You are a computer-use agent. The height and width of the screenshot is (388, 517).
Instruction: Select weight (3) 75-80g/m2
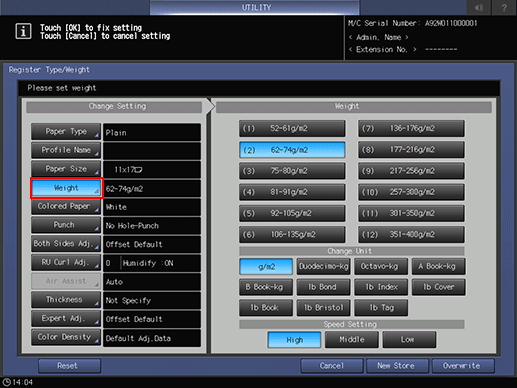[x=292, y=171]
